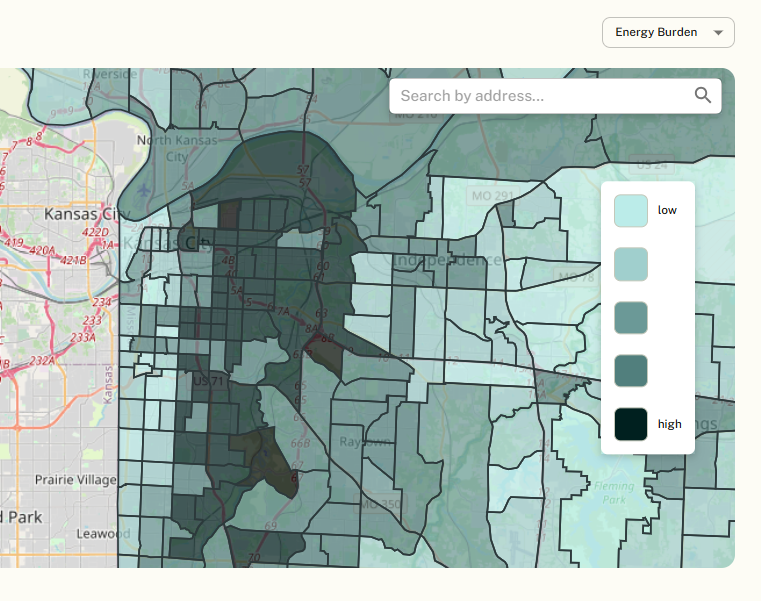761x601 pixels.
Task: Select the second lightest legend swatch
Action: 630,264
